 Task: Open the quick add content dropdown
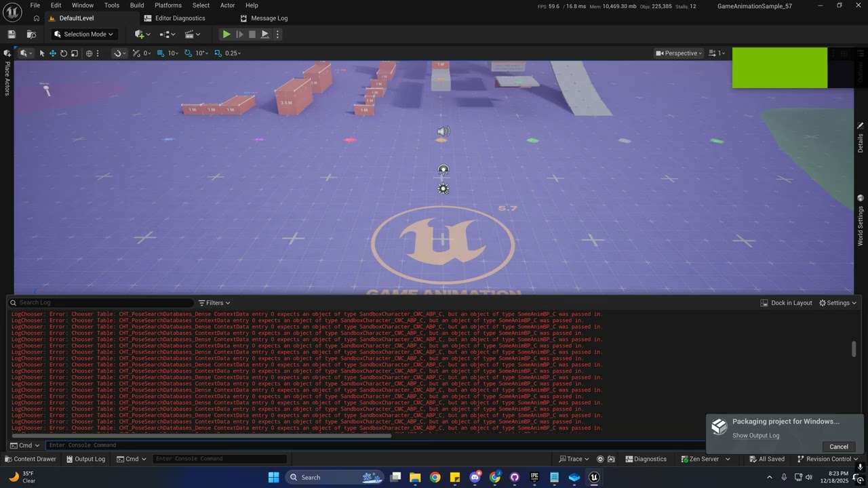click(142, 34)
